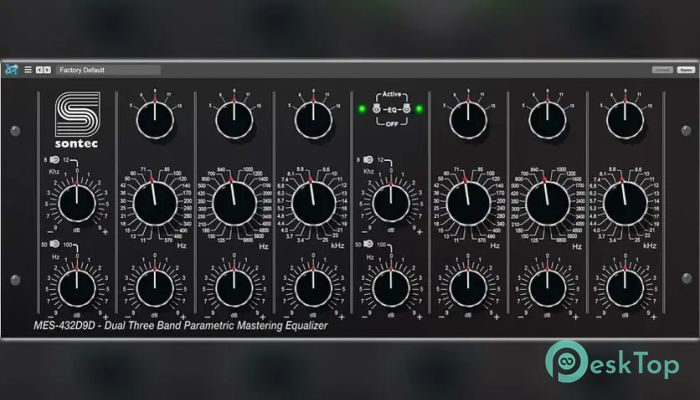The image size is (700, 400).
Task: Flip the right channel 8/12 kHz shelf switch
Action: click(370, 159)
